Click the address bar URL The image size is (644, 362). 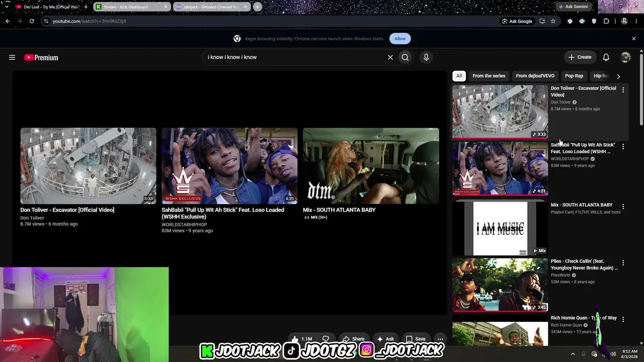coord(90,21)
